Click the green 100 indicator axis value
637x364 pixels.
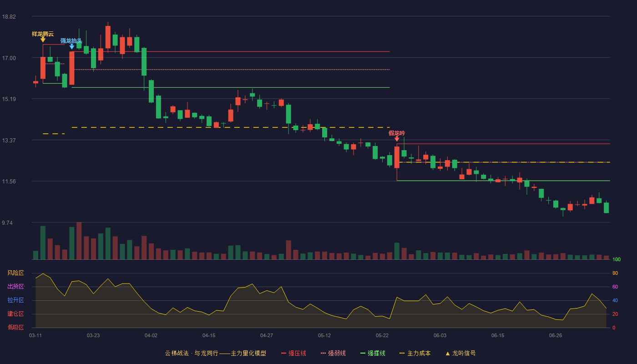point(617,260)
